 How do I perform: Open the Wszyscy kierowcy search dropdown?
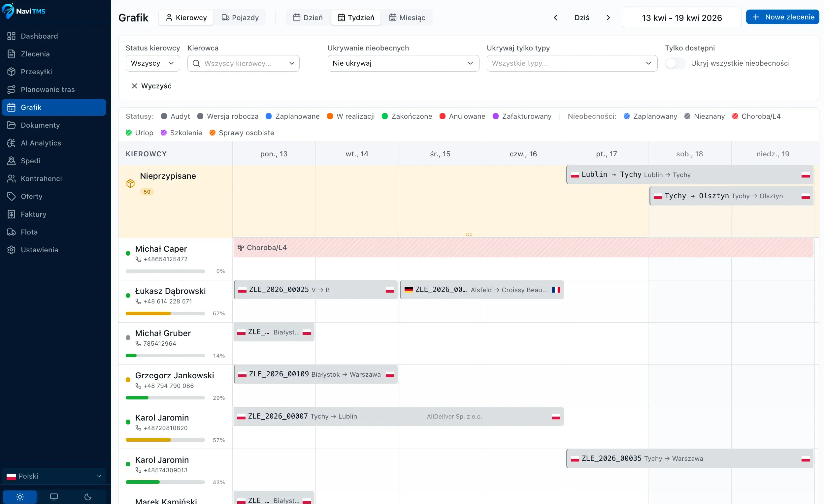244,64
